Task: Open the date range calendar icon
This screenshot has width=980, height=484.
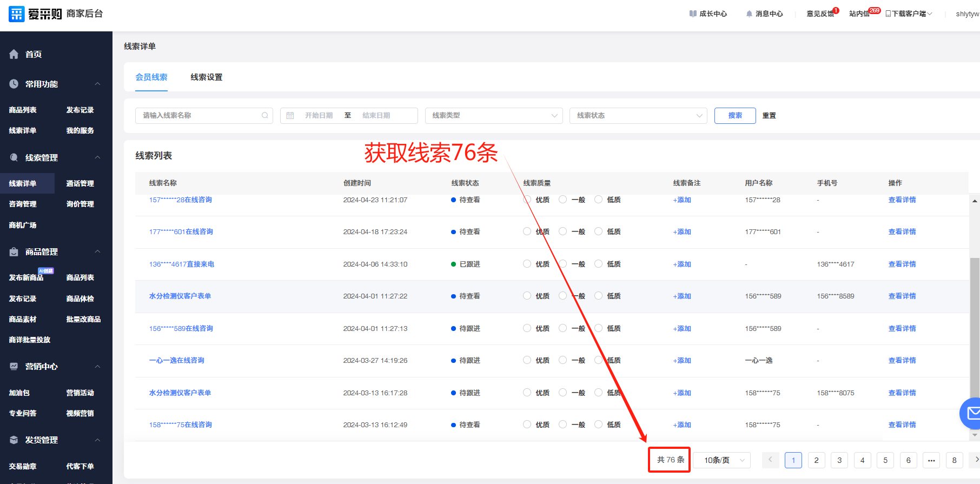Action: pos(290,115)
